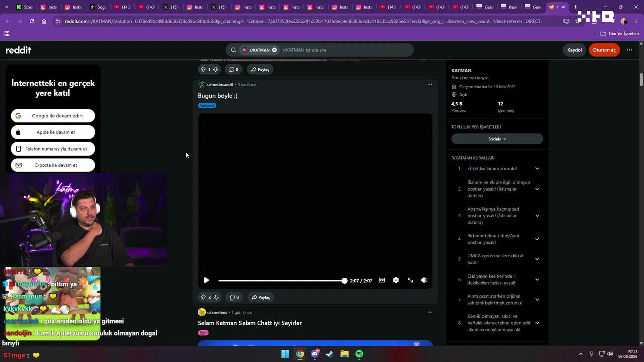Share the 'Bugün böyle :(' post
This screenshot has height=362, width=644.
point(260,297)
